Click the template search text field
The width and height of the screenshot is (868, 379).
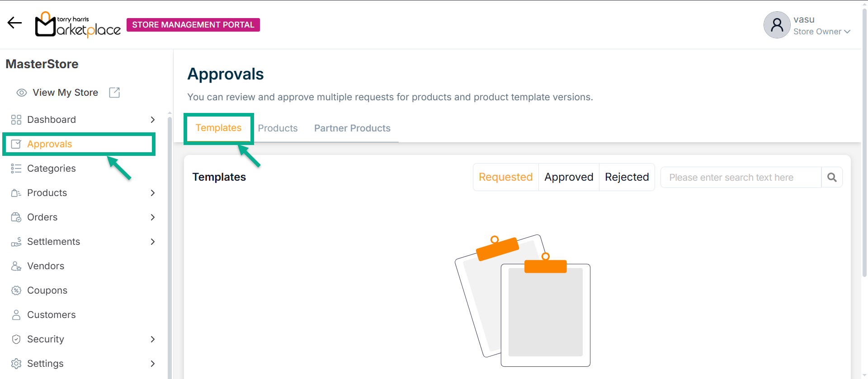[740, 178]
